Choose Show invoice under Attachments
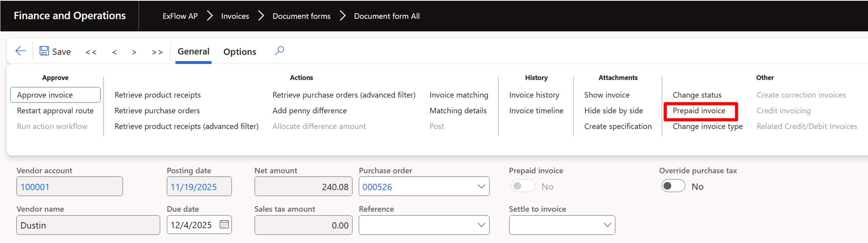The height and width of the screenshot is (243, 868). point(607,95)
